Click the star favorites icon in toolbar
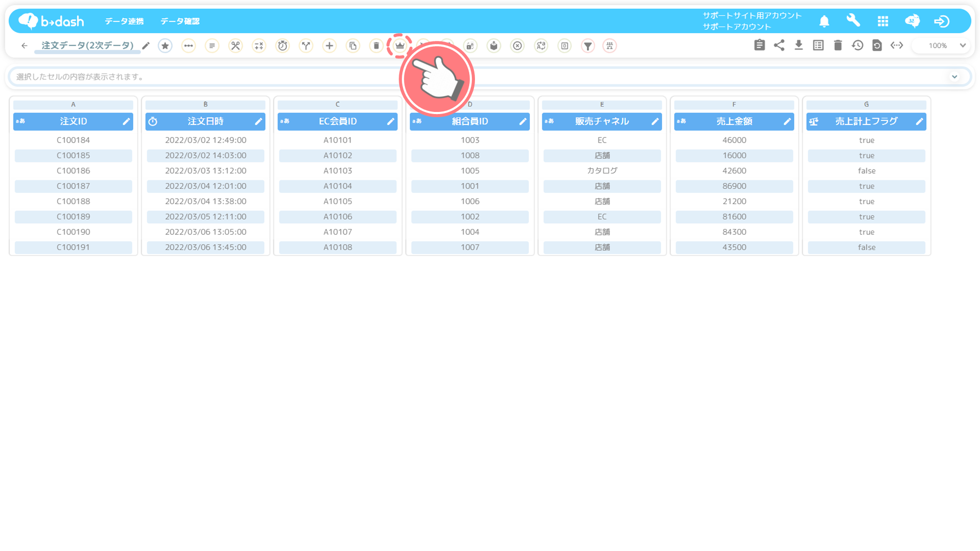 [x=165, y=46]
